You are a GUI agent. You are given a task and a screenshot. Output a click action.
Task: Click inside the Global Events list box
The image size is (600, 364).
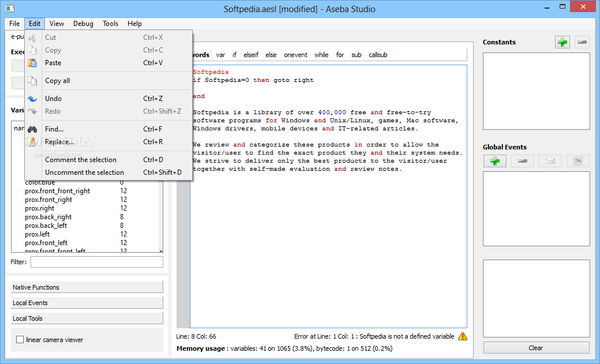tap(536, 209)
